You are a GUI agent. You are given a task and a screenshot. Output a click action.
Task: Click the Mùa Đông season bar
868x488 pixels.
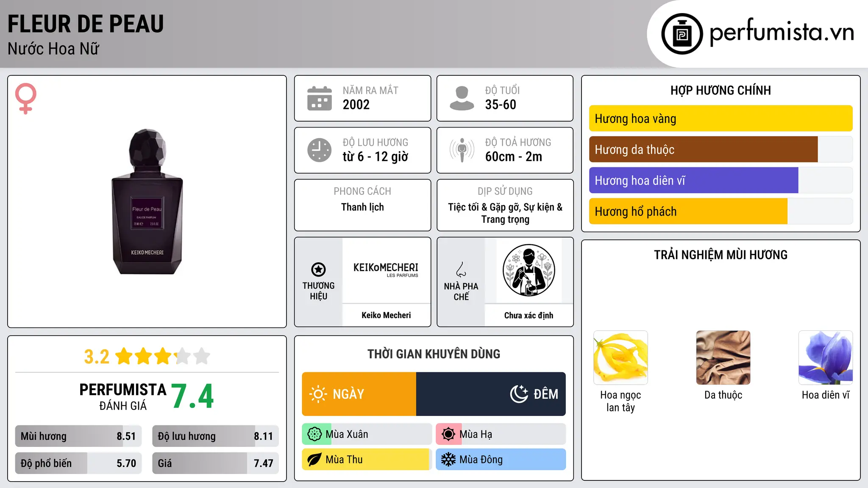[x=501, y=460]
